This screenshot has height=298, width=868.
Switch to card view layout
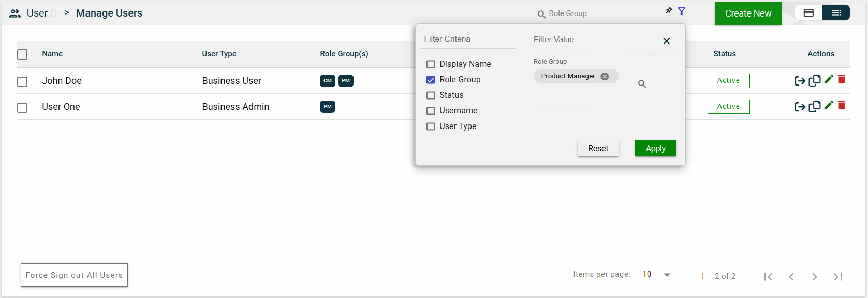[808, 13]
